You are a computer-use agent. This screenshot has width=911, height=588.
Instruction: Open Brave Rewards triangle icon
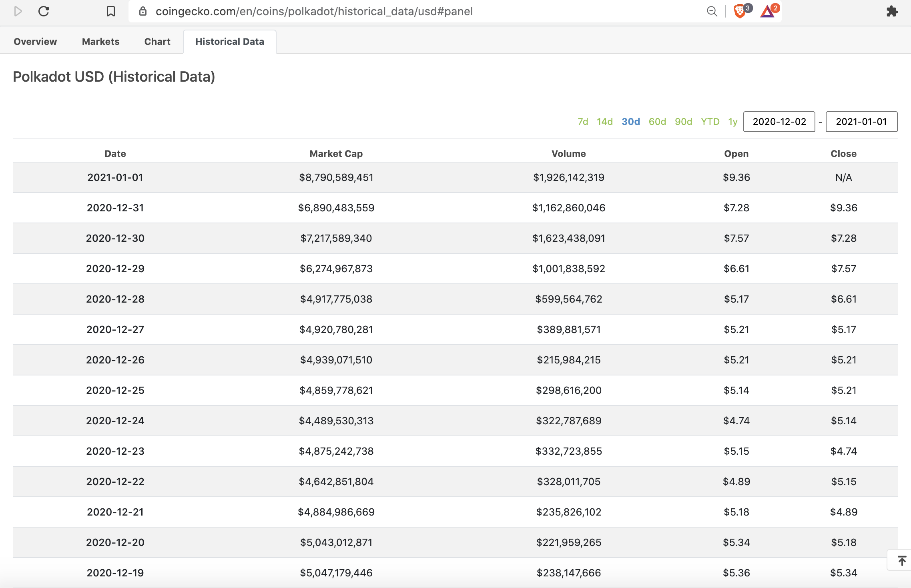pyautogui.click(x=768, y=11)
